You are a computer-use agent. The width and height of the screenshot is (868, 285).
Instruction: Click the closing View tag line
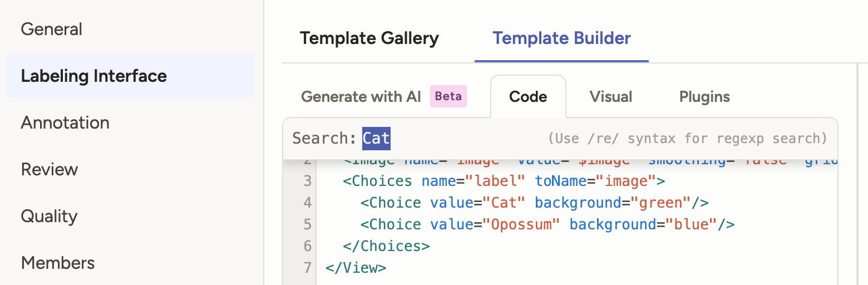coord(356,268)
